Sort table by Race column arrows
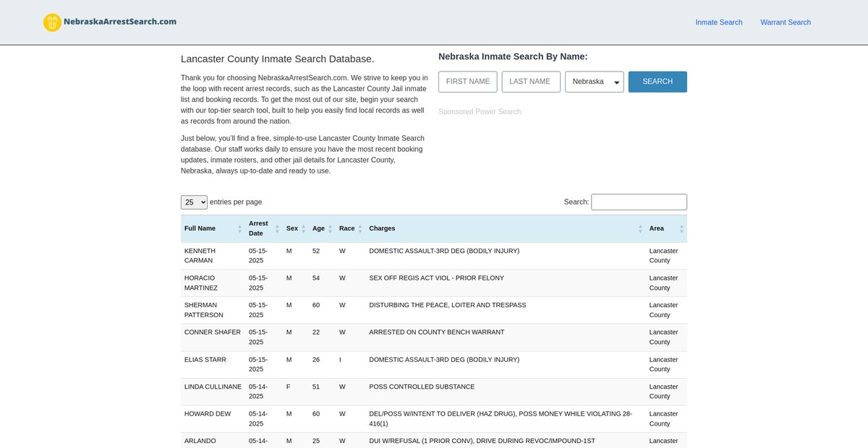 (359, 228)
